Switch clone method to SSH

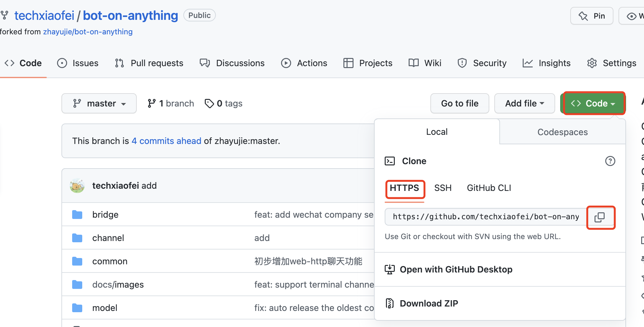click(x=443, y=188)
